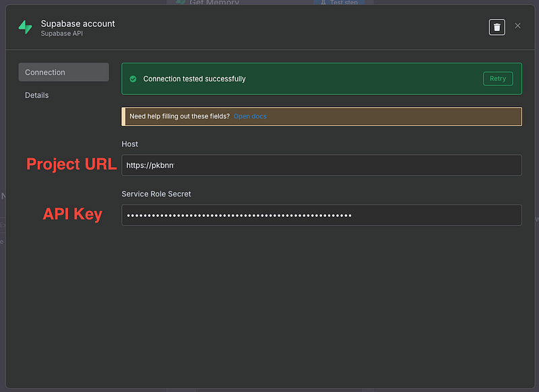
Task: Click the Supabase API subtitle text
Action: click(x=63, y=34)
